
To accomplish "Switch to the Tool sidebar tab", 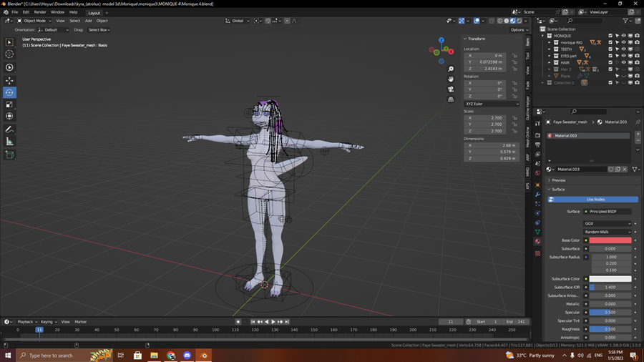I will [528, 56].
